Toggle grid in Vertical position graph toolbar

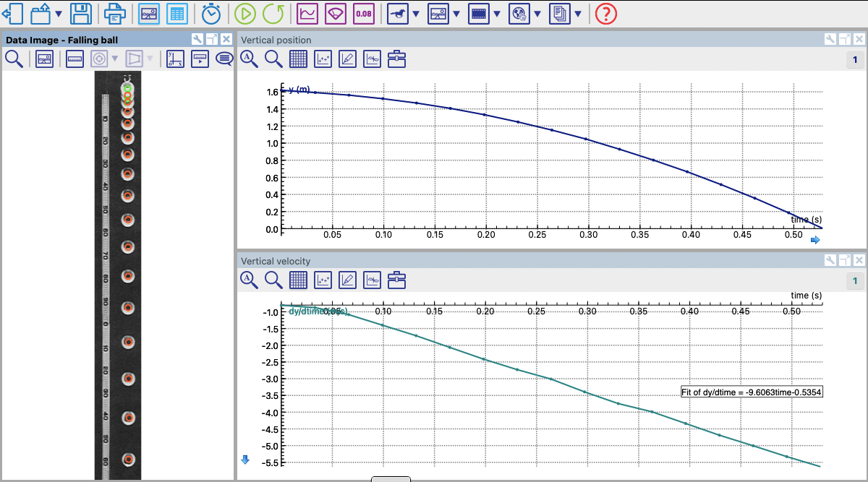pyautogui.click(x=298, y=59)
